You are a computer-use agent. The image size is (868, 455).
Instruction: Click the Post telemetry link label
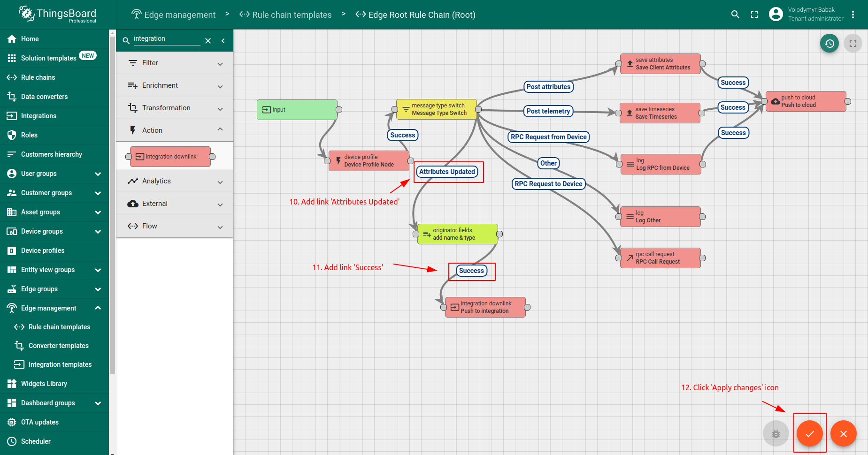(x=548, y=111)
